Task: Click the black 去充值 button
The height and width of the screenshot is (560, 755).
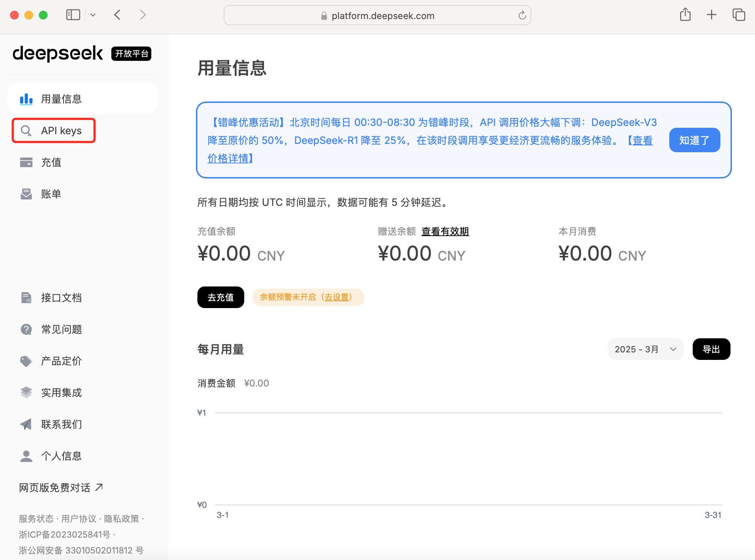Action: pos(221,297)
